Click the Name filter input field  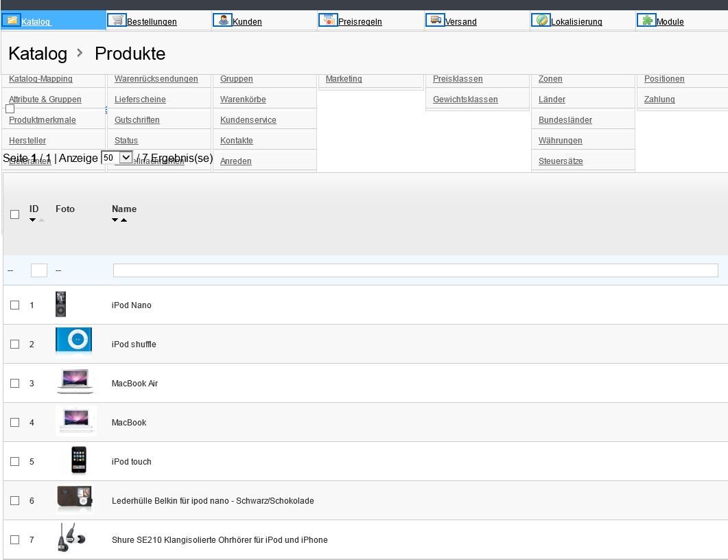416,270
